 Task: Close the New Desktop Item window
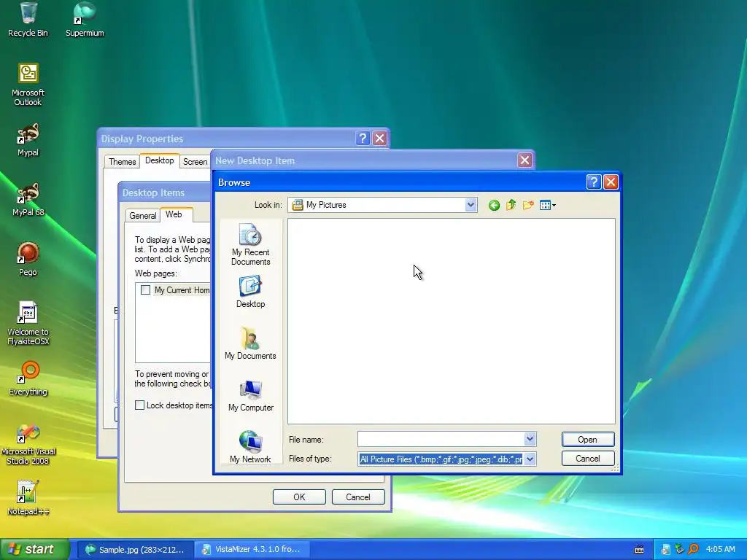tap(525, 160)
